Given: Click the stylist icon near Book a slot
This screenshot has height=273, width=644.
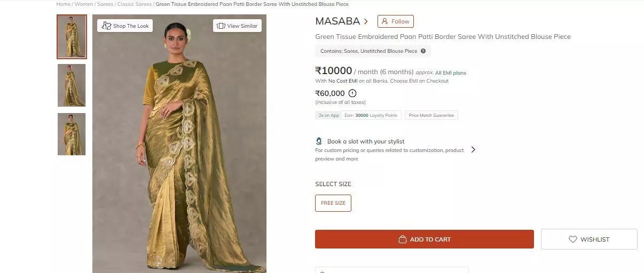Looking at the screenshot, I should click(319, 141).
